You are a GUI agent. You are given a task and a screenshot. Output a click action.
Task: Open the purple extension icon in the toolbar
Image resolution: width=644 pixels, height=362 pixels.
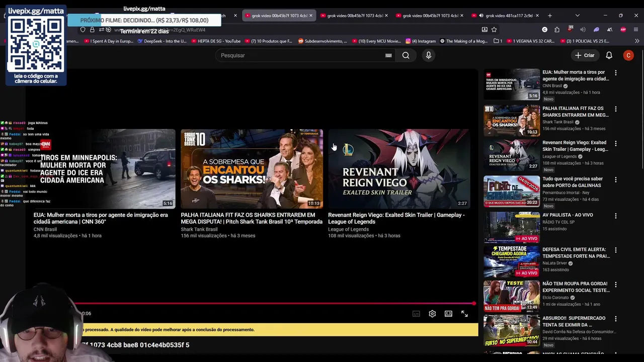pos(596,30)
